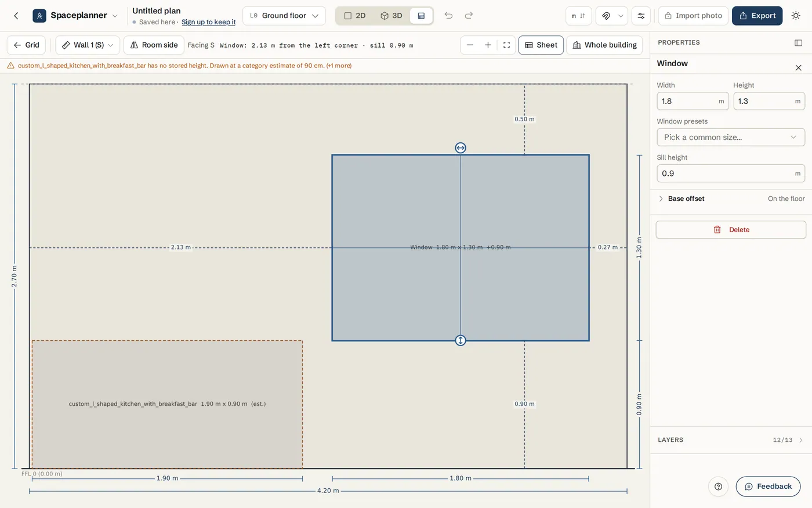Redo the last action
The width and height of the screenshot is (812, 508).
click(469, 16)
